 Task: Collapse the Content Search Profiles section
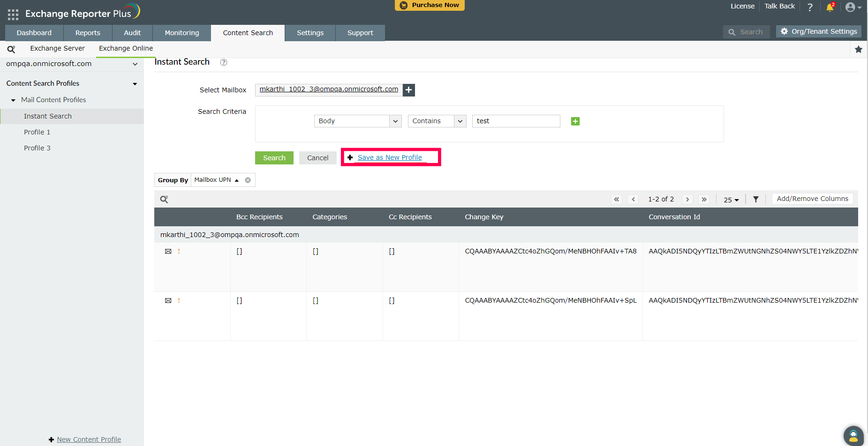pos(135,83)
